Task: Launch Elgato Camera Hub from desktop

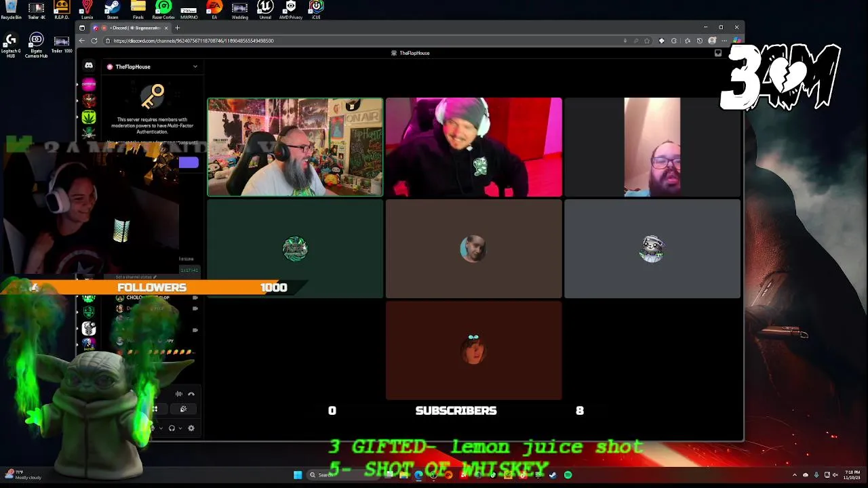Action: pyautogui.click(x=37, y=45)
